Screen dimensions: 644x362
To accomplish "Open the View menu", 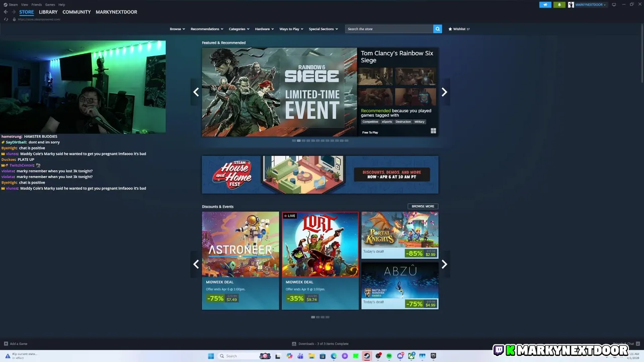I will tap(24, 5).
